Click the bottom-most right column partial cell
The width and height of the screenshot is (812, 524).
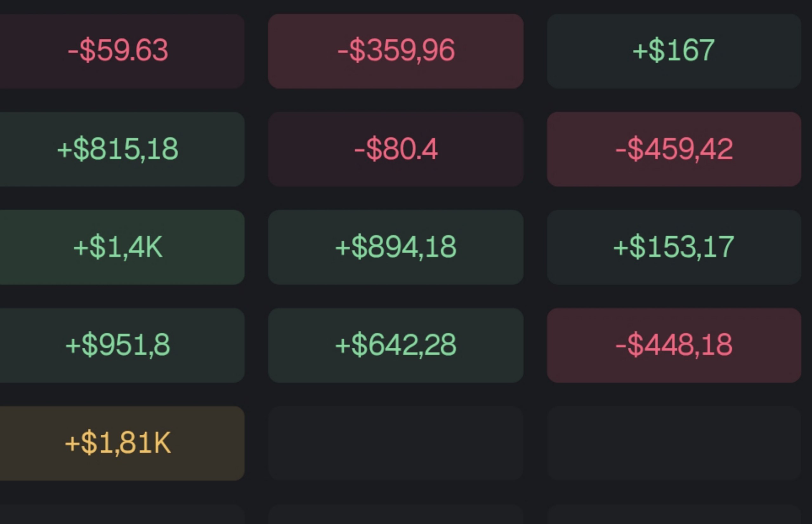pyautogui.click(x=674, y=514)
